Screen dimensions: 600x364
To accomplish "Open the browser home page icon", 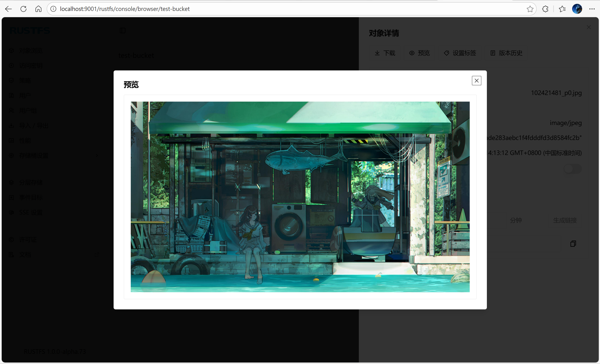I will point(38,9).
